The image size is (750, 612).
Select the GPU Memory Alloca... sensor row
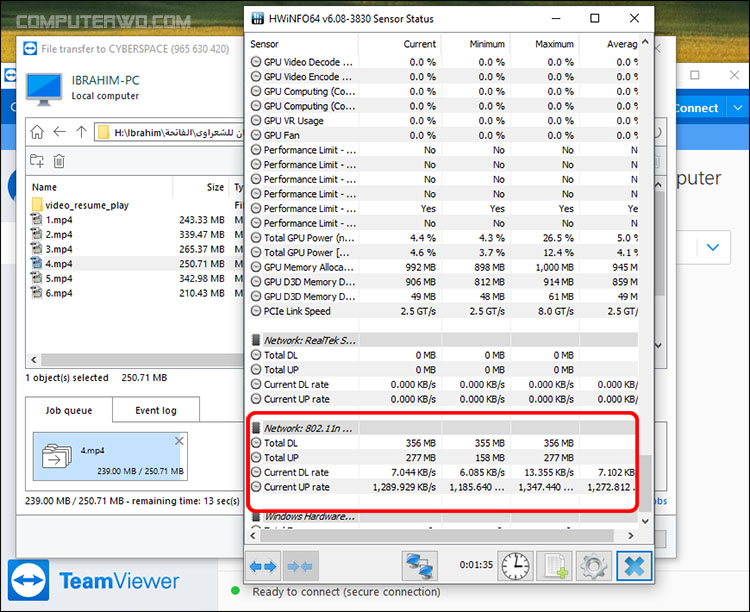pos(443,267)
